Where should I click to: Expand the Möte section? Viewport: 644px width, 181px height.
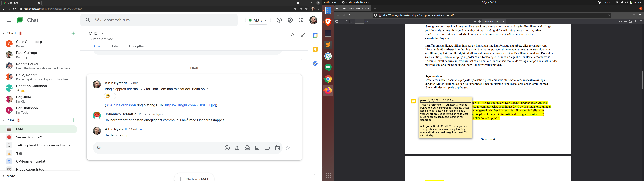4,176
